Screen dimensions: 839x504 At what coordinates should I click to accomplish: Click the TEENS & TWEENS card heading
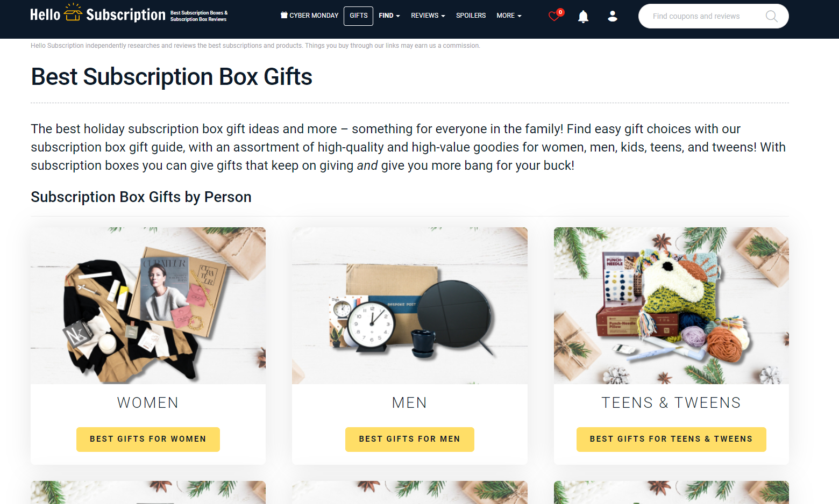click(x=671, y=402)
